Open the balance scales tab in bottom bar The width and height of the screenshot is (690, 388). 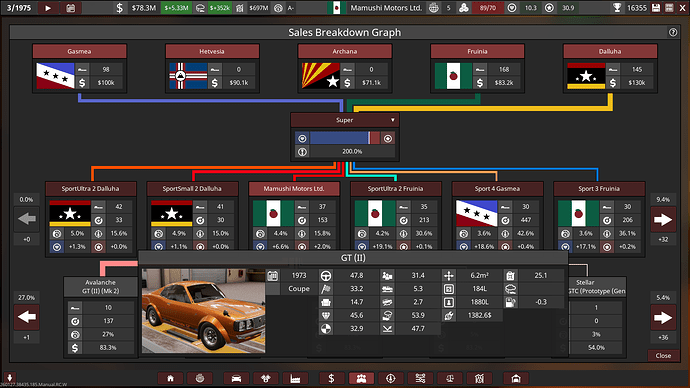(450, 378)
